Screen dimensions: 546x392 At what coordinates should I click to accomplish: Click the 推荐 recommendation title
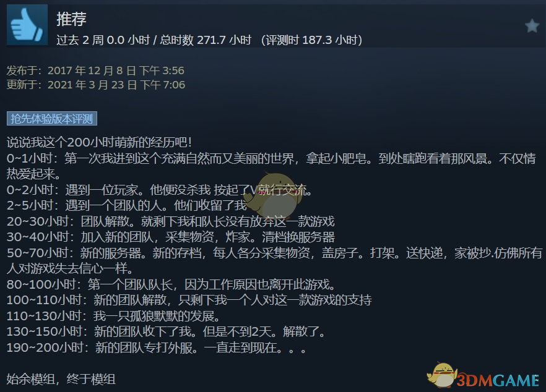tap(71, 19)
